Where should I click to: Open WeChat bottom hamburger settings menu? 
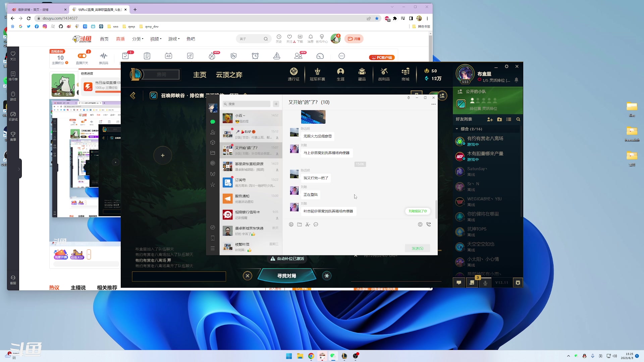(213, 248)
